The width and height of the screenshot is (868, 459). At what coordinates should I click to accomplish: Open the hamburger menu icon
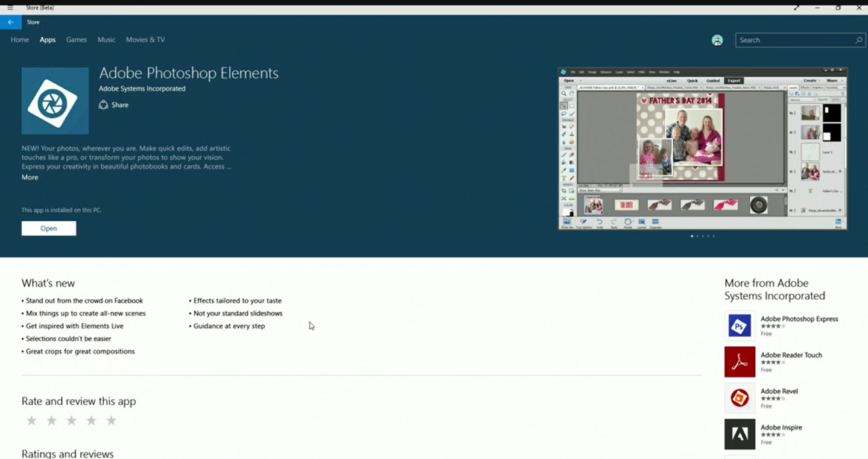pos(10,8)
